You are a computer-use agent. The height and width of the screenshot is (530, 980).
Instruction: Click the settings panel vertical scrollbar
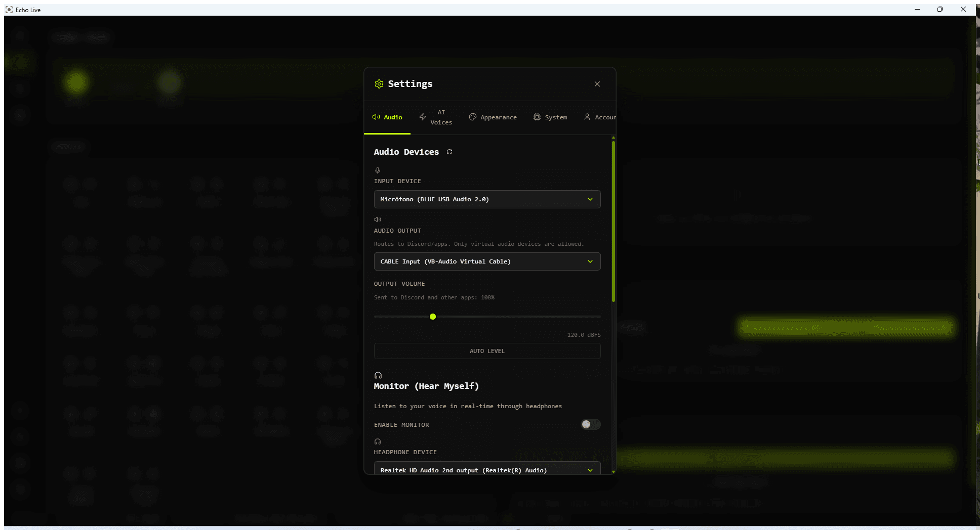pos(614,222)
